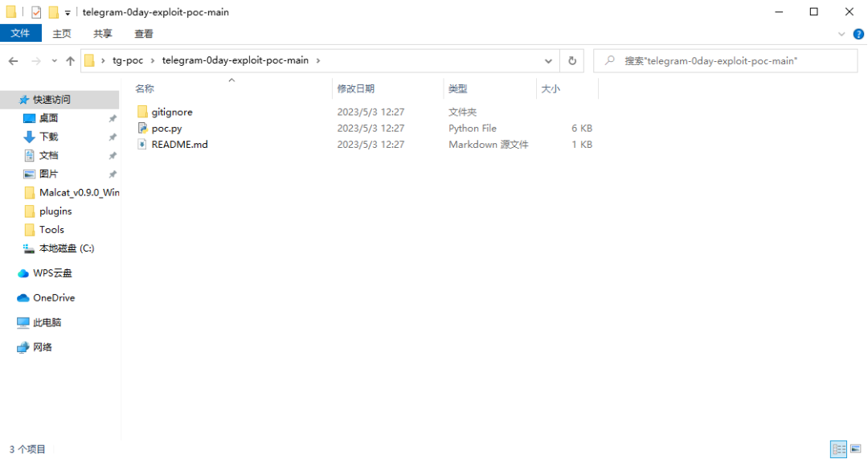
Task: Click the 6 KB size cell
Action: [582, 128]
